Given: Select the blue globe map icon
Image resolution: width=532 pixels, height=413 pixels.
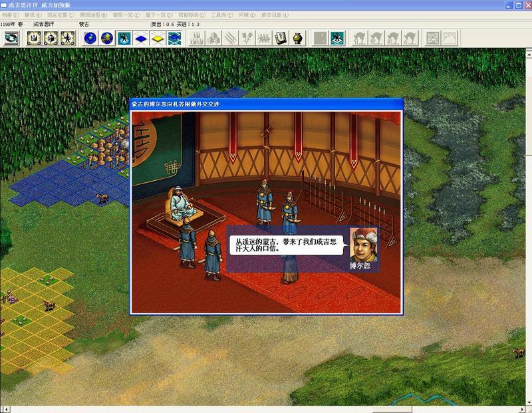Looking at the screenshot, I should pyautogui.click(x=90, y=38).
